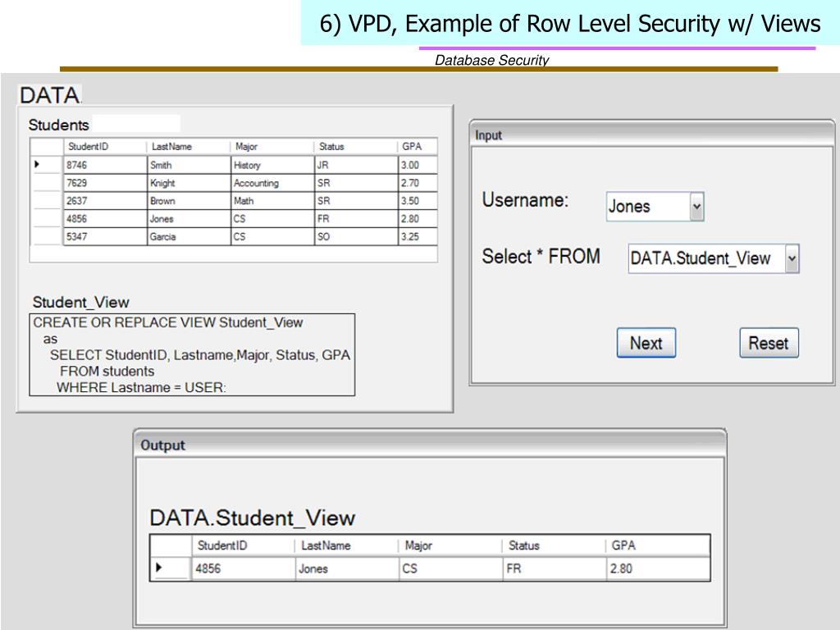Click the StudentID header in the Output table

tap(242, 546)
